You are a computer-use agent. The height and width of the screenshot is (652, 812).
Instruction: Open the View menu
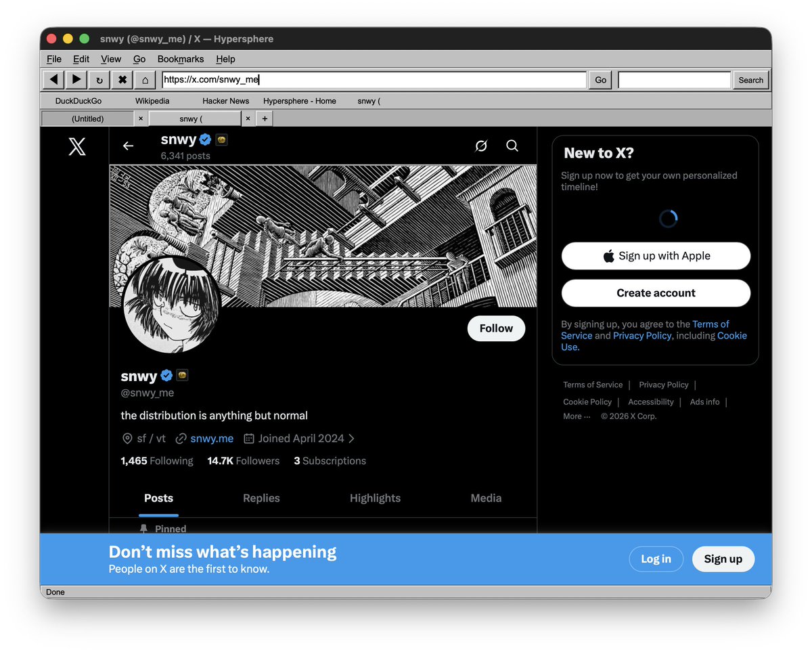(111, 59)
